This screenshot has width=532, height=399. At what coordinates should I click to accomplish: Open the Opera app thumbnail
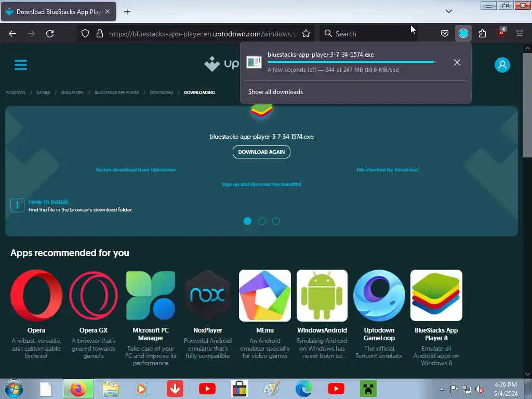(36, 296)
